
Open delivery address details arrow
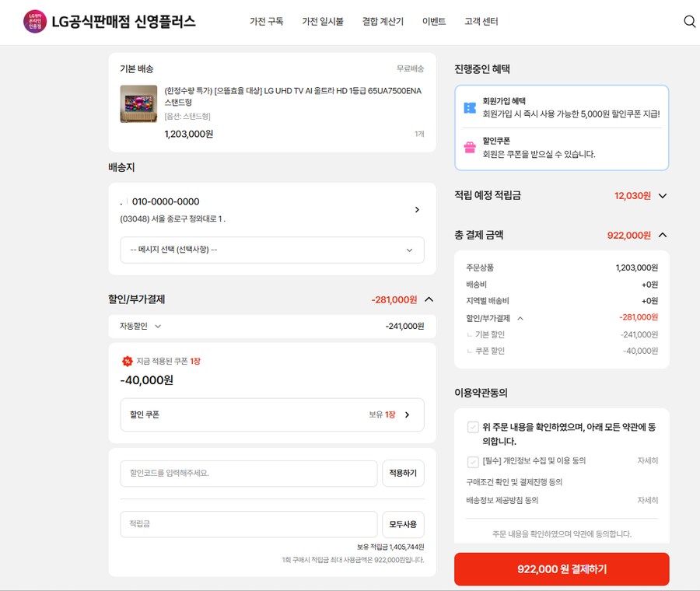point(417,209)
